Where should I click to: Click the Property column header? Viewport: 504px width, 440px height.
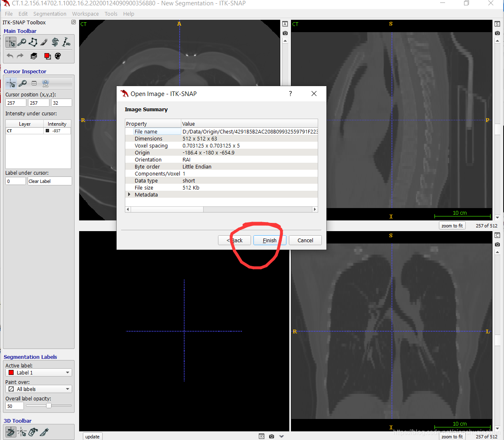153,124
